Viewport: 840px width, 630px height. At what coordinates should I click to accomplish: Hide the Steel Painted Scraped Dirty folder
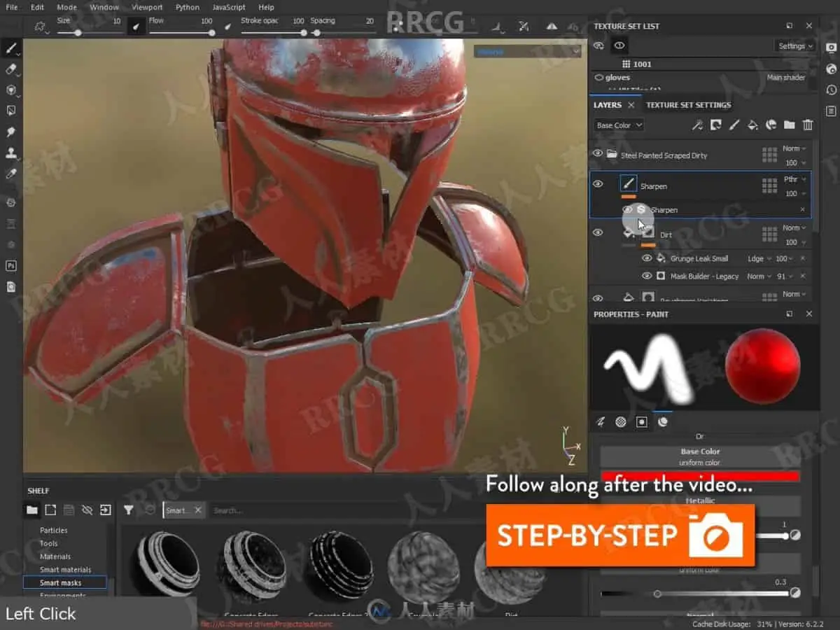coord(598,154)
